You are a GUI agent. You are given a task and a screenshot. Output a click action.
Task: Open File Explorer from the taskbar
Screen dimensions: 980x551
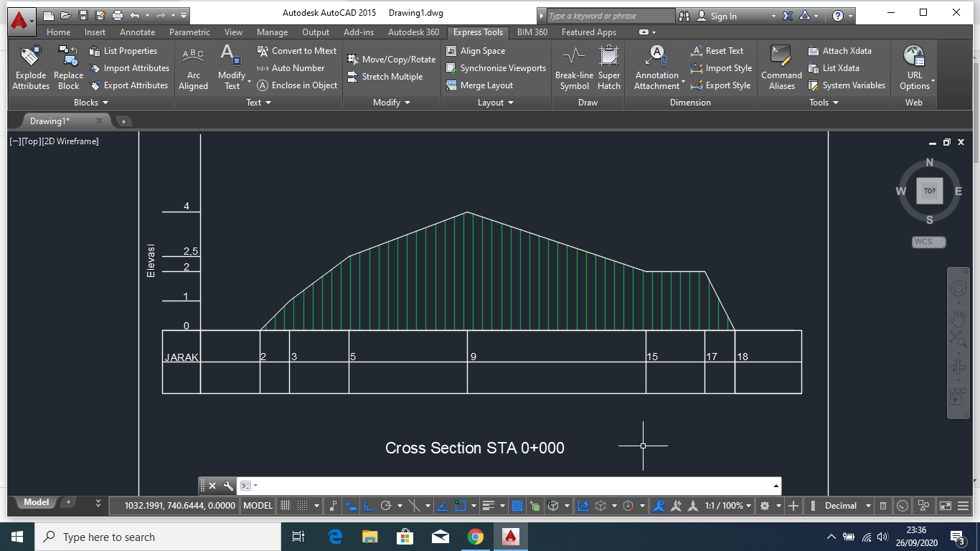369,537
